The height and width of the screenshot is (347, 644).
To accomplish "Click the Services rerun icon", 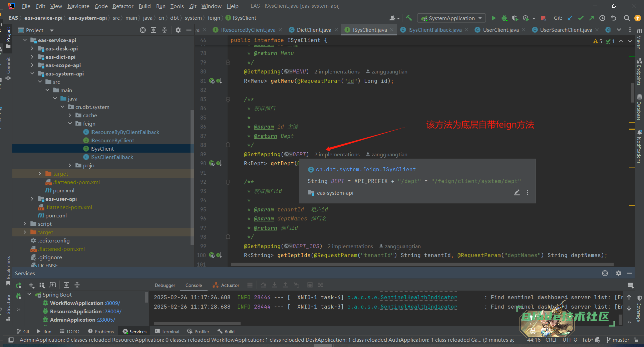I will (x=18, y=285).
